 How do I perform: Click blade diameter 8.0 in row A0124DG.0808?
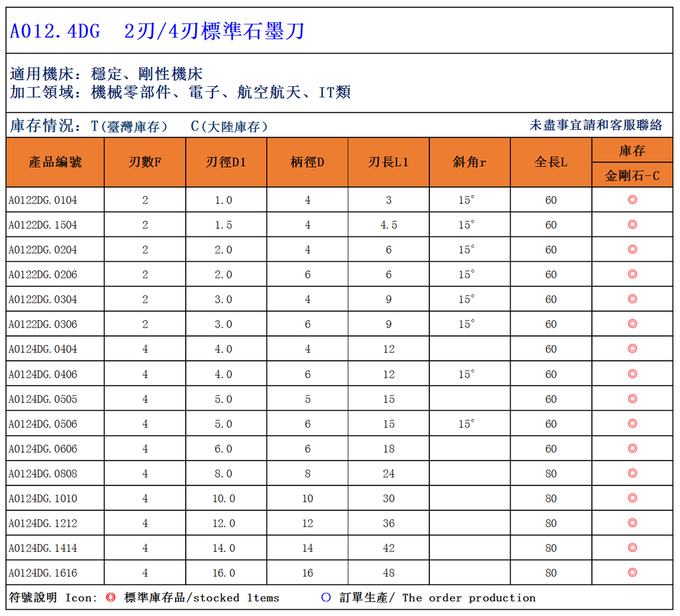223,473
